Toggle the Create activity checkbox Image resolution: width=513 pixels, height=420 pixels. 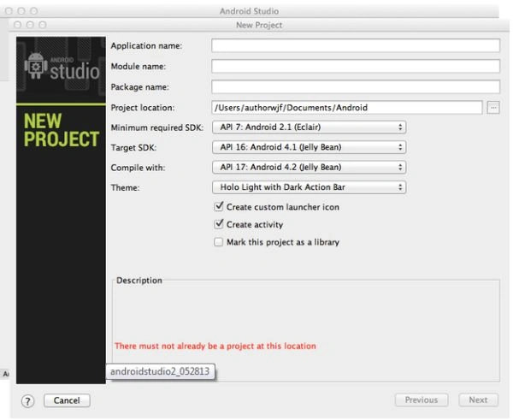click(x=219, y=224)
